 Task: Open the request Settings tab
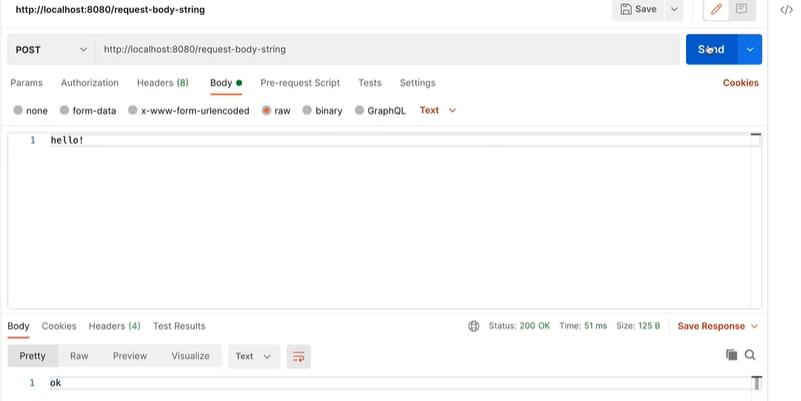tap(417, 83)
